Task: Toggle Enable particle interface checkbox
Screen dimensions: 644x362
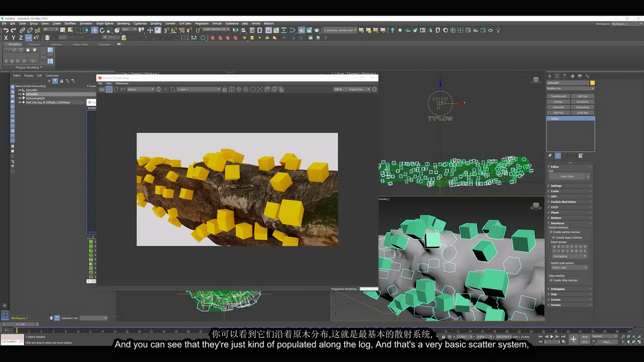Action: [x=551, y=232]
